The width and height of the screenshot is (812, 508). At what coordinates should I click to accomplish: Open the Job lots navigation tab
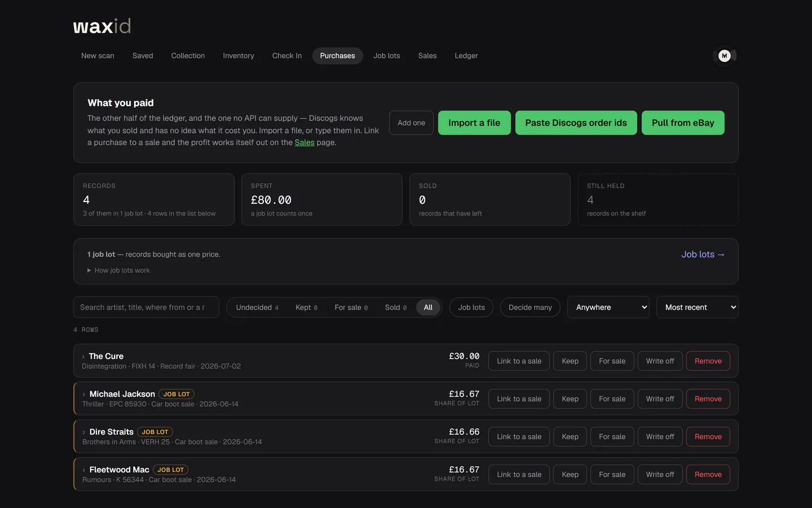pyautogui.click(x=387, y=56)
